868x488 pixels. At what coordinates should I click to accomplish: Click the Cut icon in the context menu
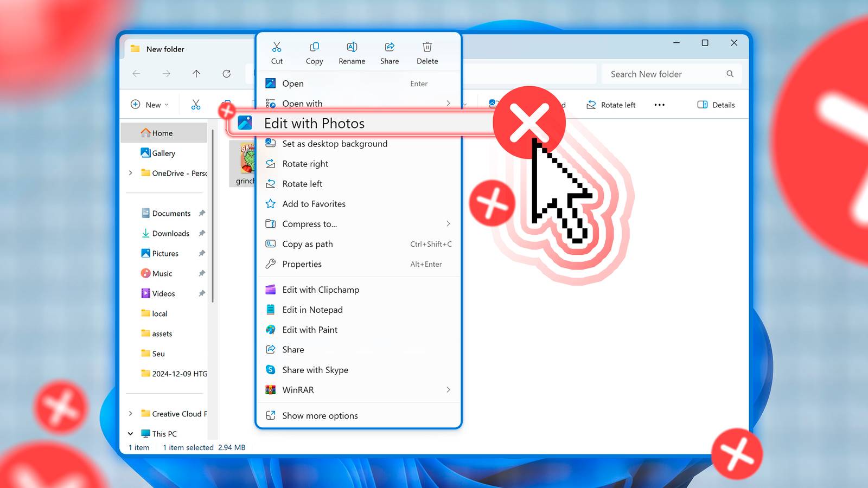pyautogui.click(x=277, y=47)
